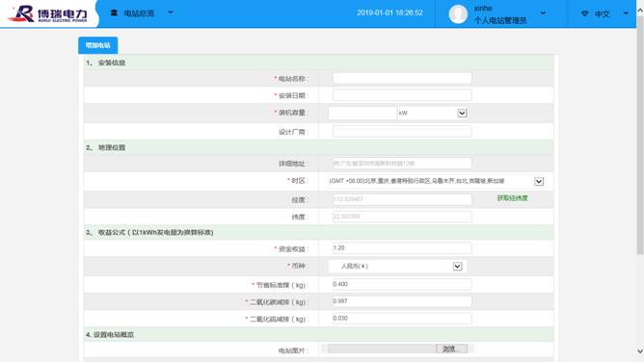Click the page's vertical scrollbar down arrow
The image size is (644, 362).
[x=640, y=351]
